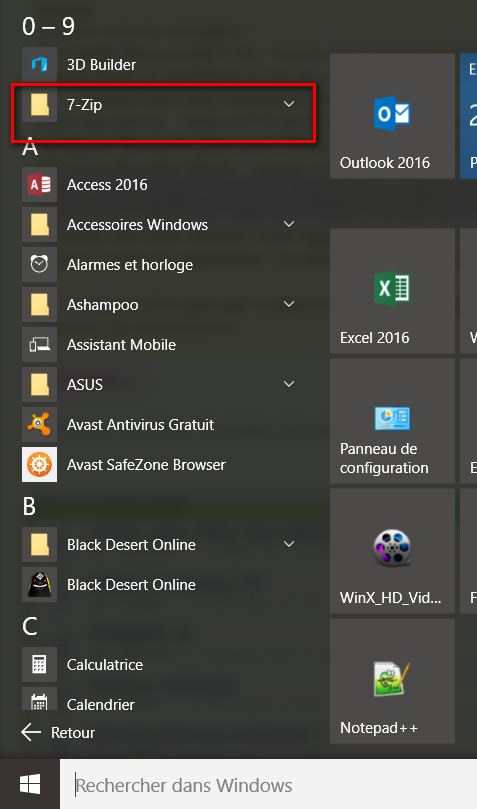The width and height of the screenshot is (477, 809).
Task: Open the Assistant Mobile icon
Action: [x=39, y=345]
